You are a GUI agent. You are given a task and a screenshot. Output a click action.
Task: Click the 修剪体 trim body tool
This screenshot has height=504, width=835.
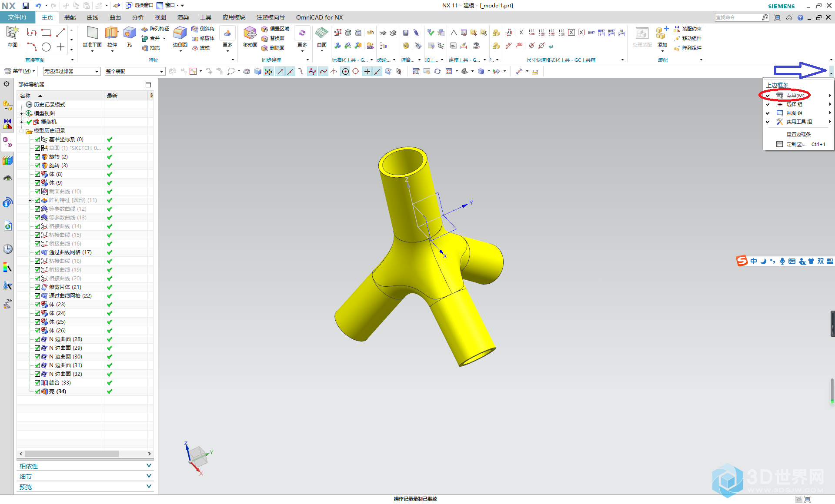point(203,38)
